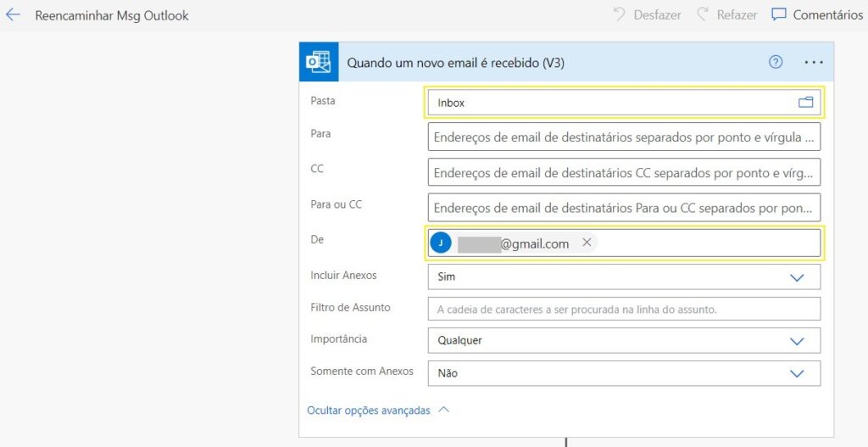Click into the CC recipients field

click(x=624, y=172)
